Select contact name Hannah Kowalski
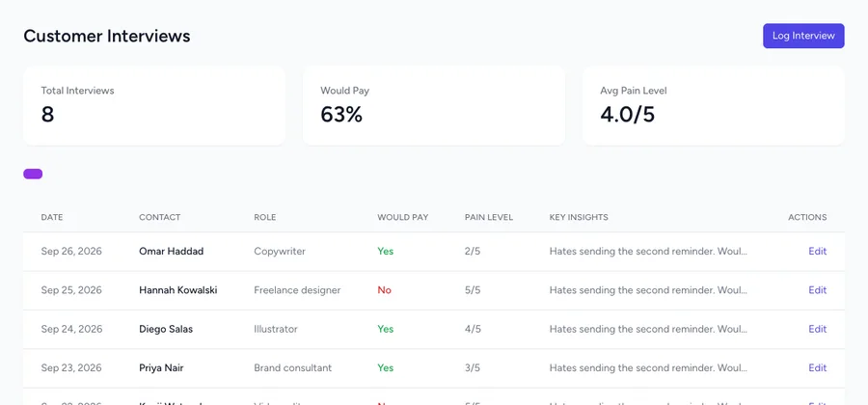This screenshot has height=405, width=868. tap(177, 290)
